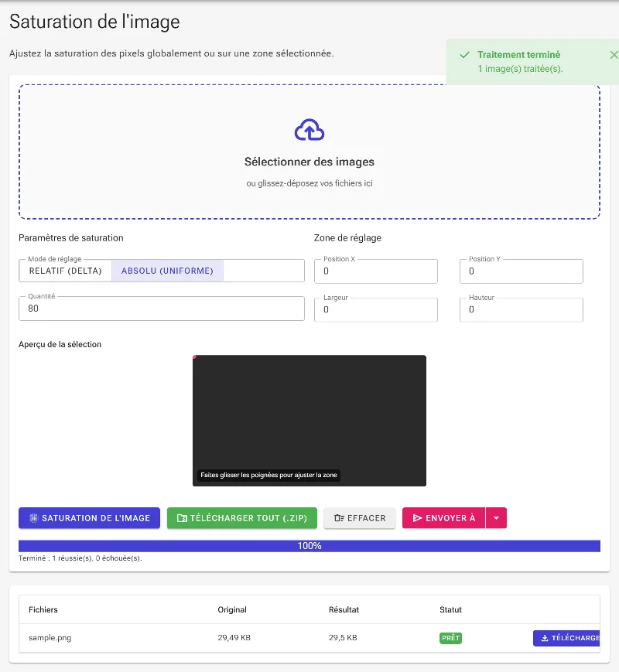Click the Effacer button
Viewport: 619px width, 672px height.
click(360, 518)
